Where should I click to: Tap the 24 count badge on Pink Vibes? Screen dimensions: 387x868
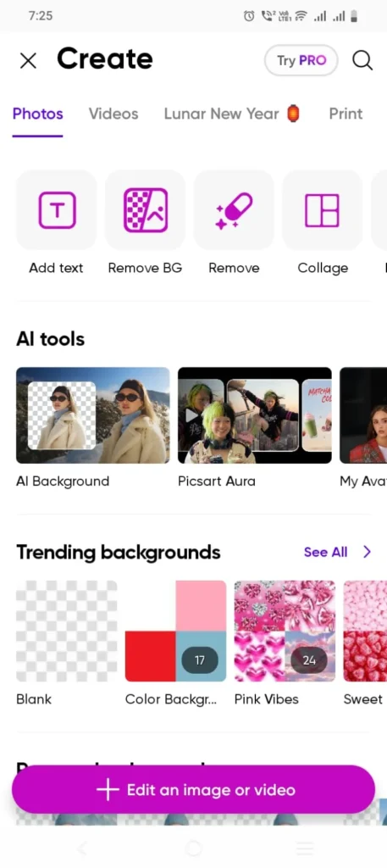pyautogui.click(x=309, y=660)
